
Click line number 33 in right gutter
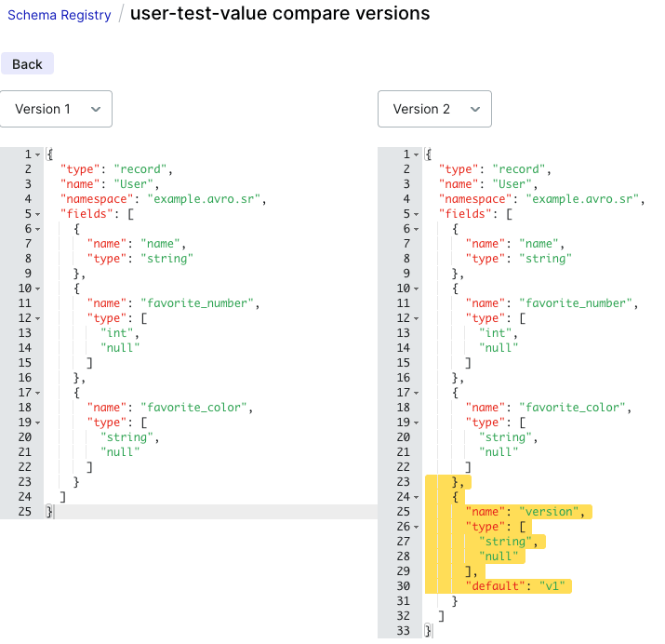(x=404, y=631)
